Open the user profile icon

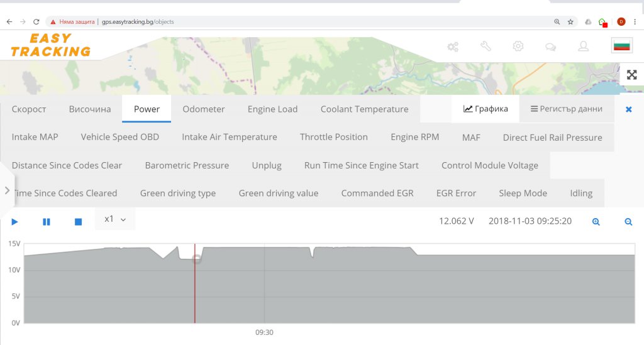tap(583, 47)
